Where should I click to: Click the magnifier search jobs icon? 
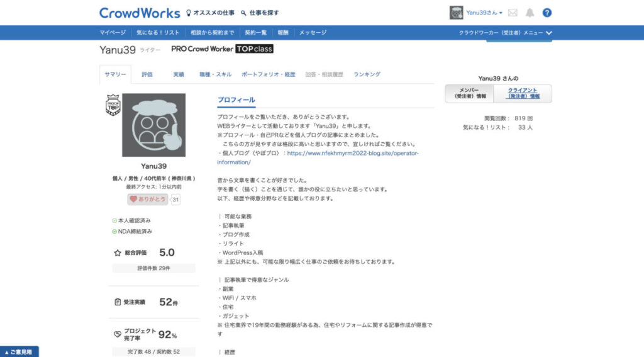click(x=243, y=13)
